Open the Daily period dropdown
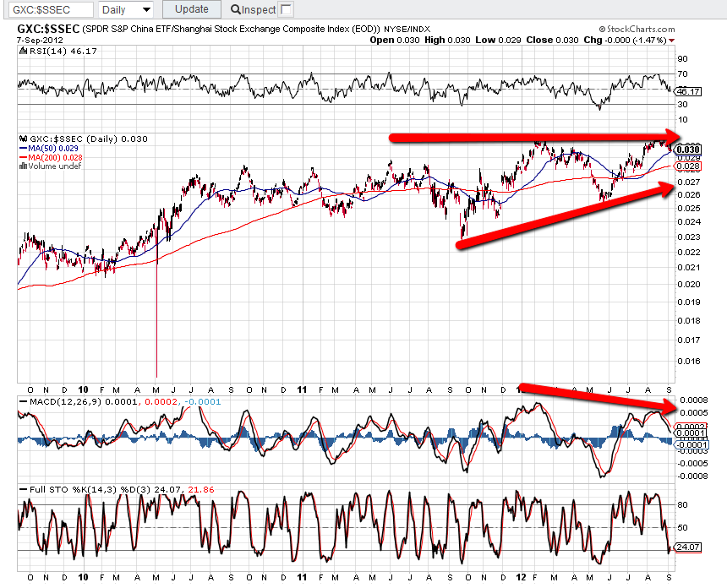The width and height of the screenshot is (727, 588). (126, 10)
